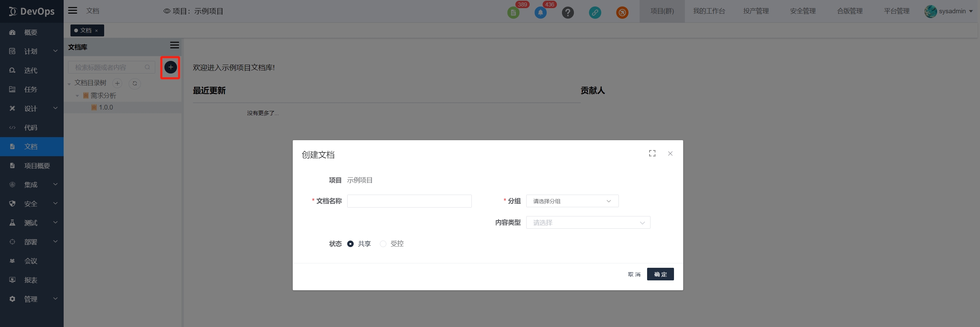The width and height of the screenshot is (980, 327).
Task: Open the 我的工作台 top menu
Action: pos(709,11)
